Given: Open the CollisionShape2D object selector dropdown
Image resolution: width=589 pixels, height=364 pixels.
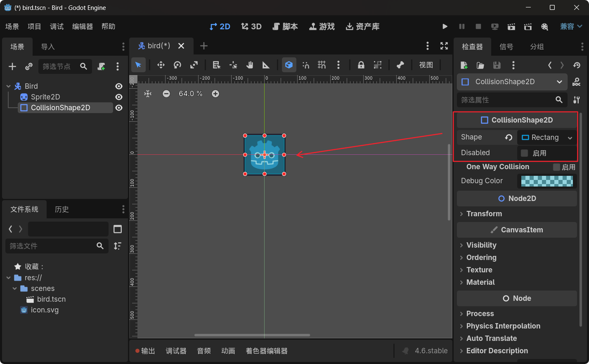Looking at the screenshot, I should [x=512, y=82].
